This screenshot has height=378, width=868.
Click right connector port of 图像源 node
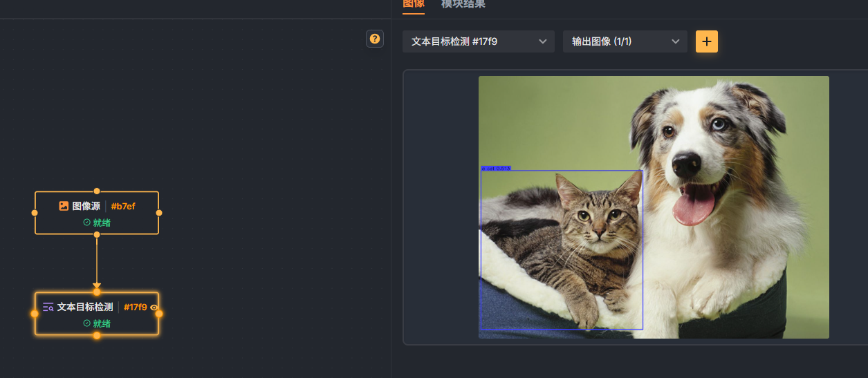coord(159,213)
